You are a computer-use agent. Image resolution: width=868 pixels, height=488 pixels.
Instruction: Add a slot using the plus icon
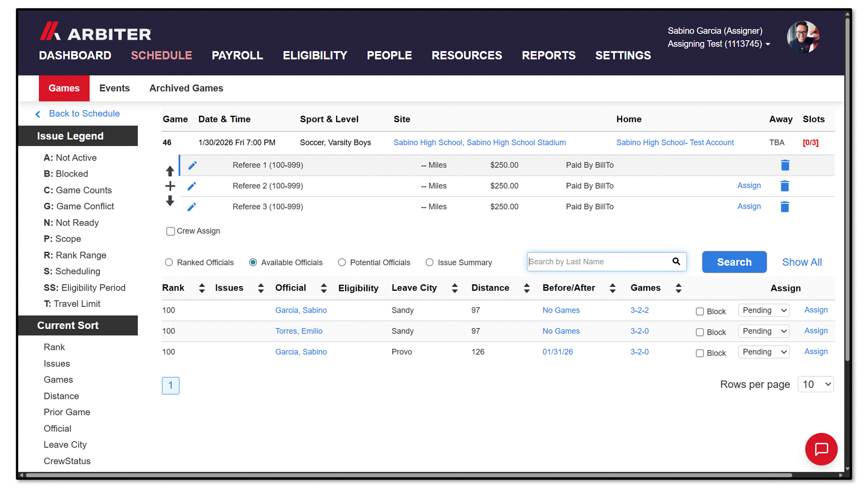tap(170, 186)
